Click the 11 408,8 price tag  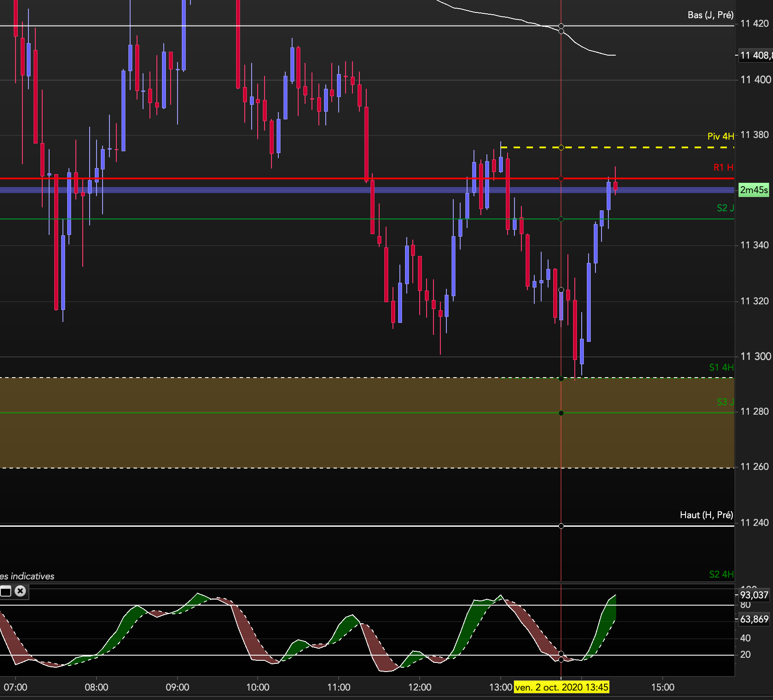coord(756,55)
